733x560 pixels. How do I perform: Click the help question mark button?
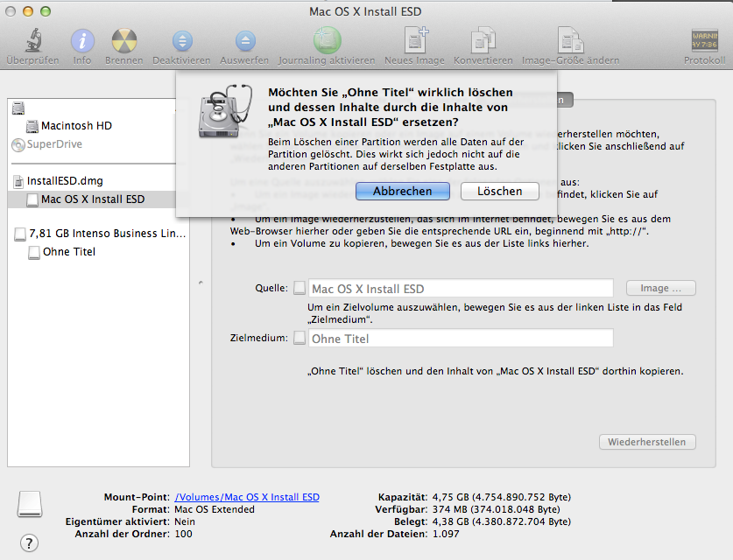point(29,542)
